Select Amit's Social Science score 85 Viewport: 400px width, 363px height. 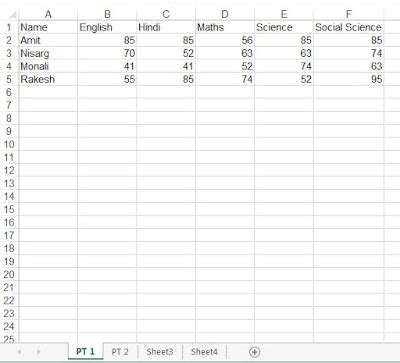[x=349, y=40]
